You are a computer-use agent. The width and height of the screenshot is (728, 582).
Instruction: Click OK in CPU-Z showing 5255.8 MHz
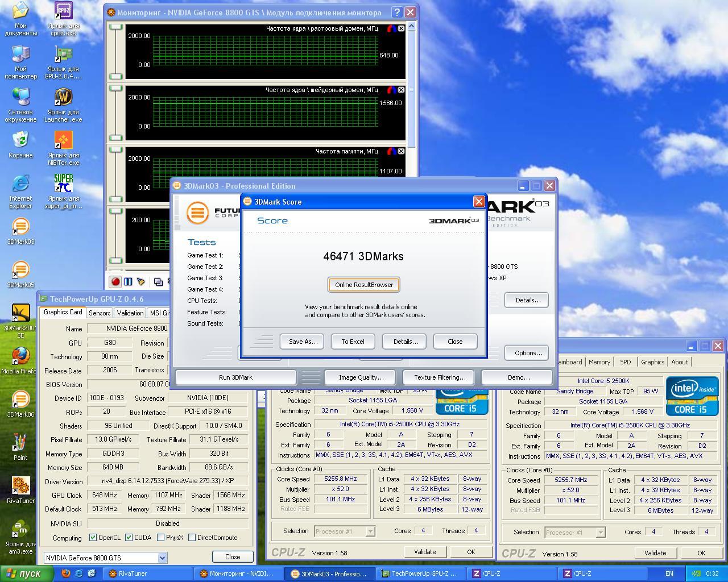point(471,552)
